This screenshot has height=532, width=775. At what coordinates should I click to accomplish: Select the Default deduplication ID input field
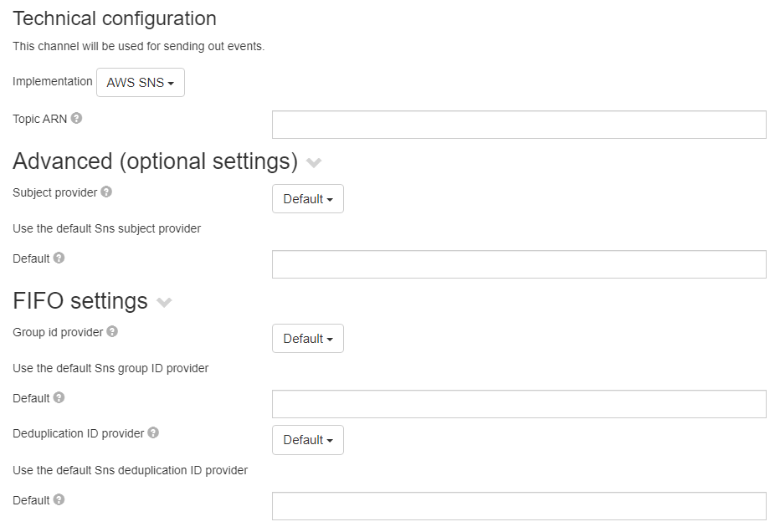518,505
